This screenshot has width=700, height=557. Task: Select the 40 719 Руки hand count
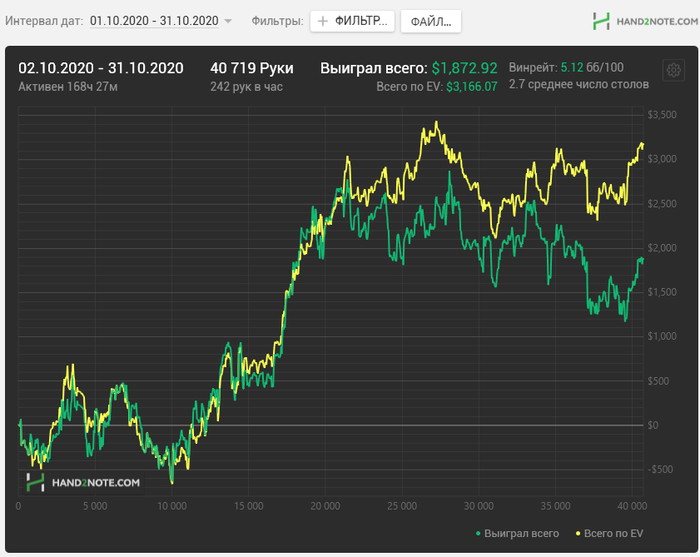tap(252, 68)
